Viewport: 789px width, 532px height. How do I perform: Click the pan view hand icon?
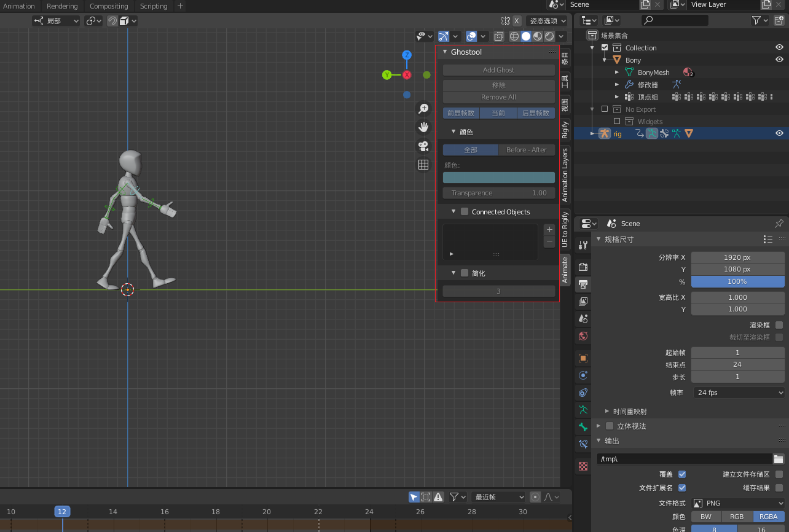pos(423,127)
